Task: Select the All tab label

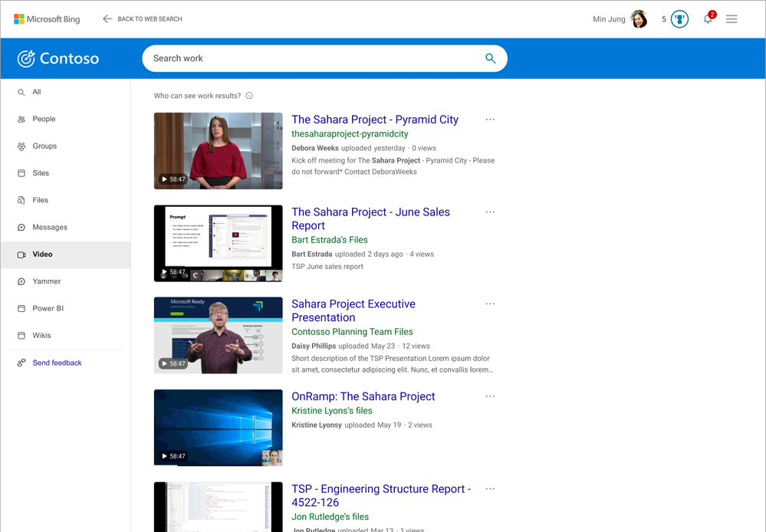Action: coord(37,92)
